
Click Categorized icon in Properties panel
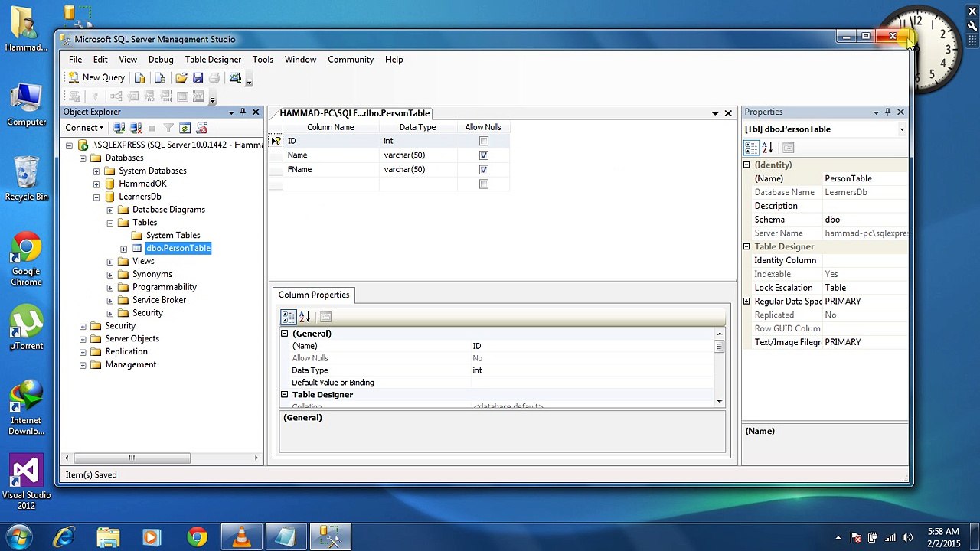click(751, 148)
